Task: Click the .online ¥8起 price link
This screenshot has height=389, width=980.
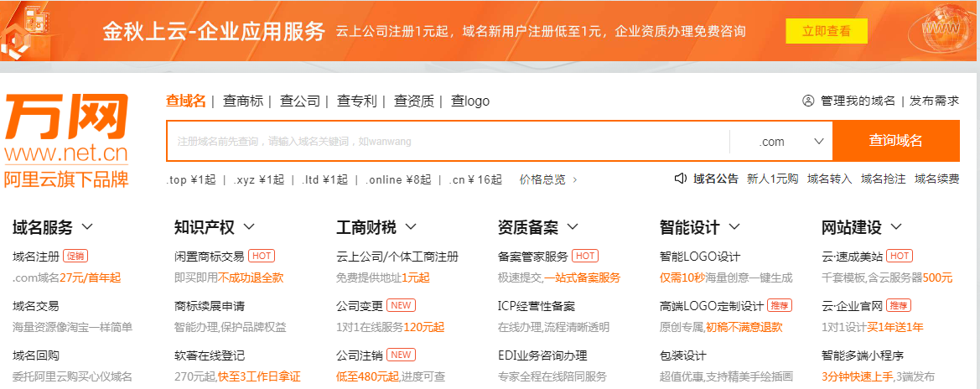Action: (399, 179)
